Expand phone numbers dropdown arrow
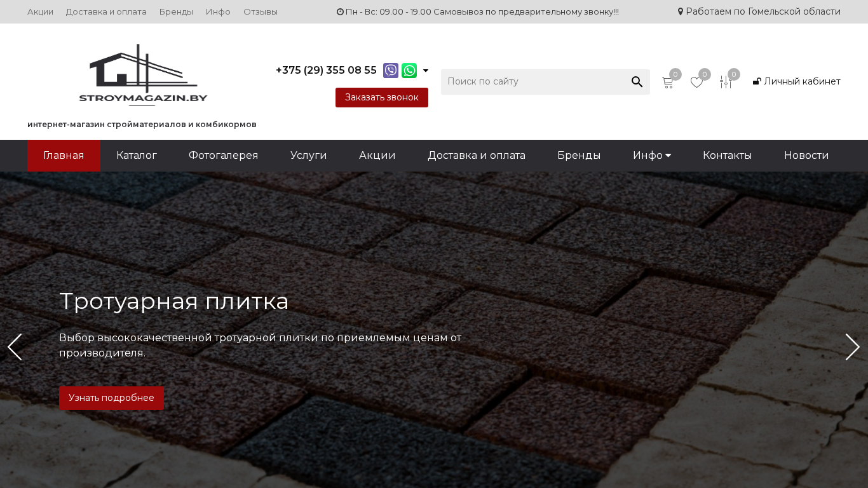Viewport: 868px width, 488px height. click(426, 71)
